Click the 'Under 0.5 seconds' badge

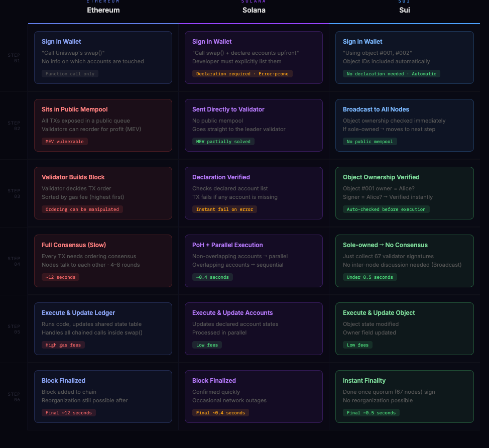pyautogui.click(x=370, y=277)
